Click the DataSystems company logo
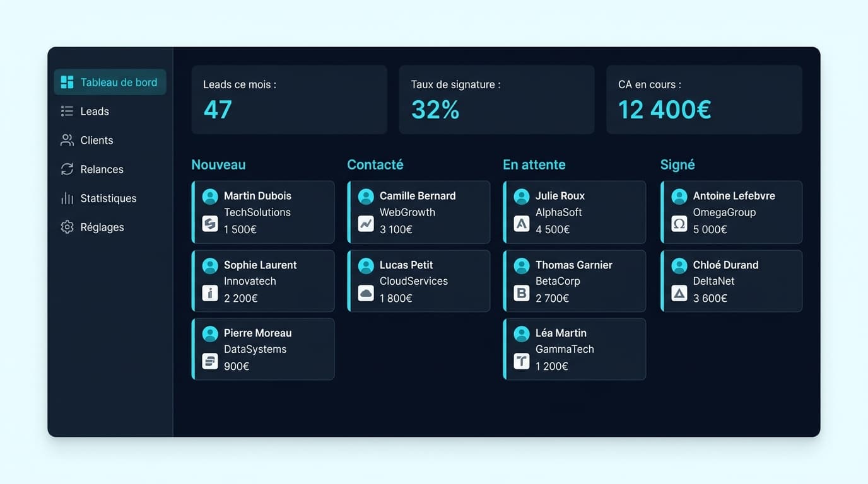The image size is (868, 484). (210, 360)
